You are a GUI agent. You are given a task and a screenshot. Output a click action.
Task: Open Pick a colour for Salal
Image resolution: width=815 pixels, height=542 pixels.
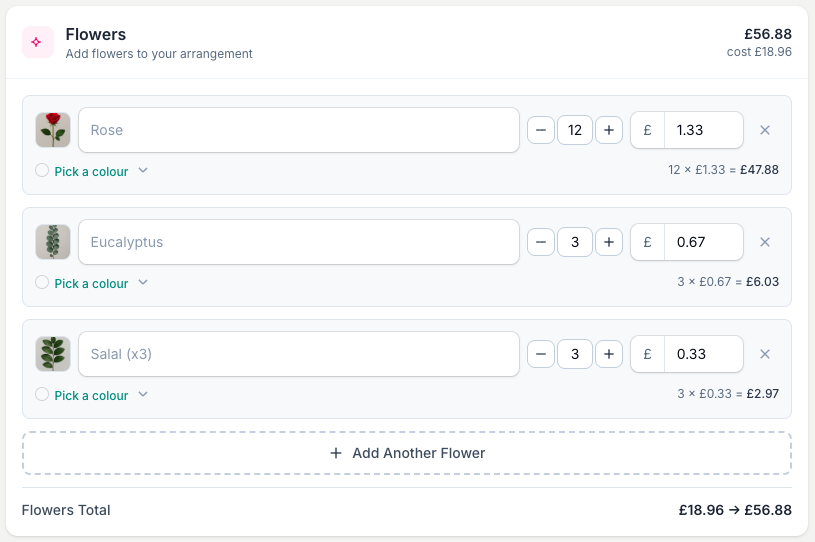click(x=91, y=395)
